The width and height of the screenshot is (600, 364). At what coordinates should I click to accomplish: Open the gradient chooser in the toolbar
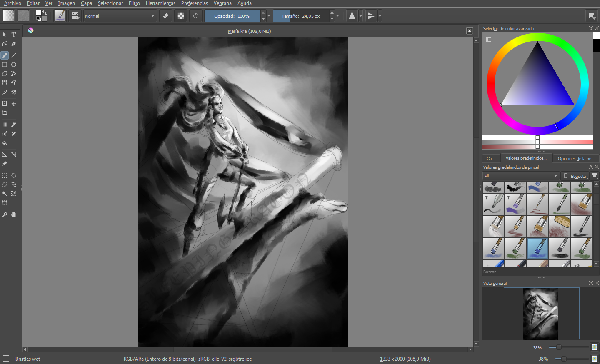click(x=8, y=16)
